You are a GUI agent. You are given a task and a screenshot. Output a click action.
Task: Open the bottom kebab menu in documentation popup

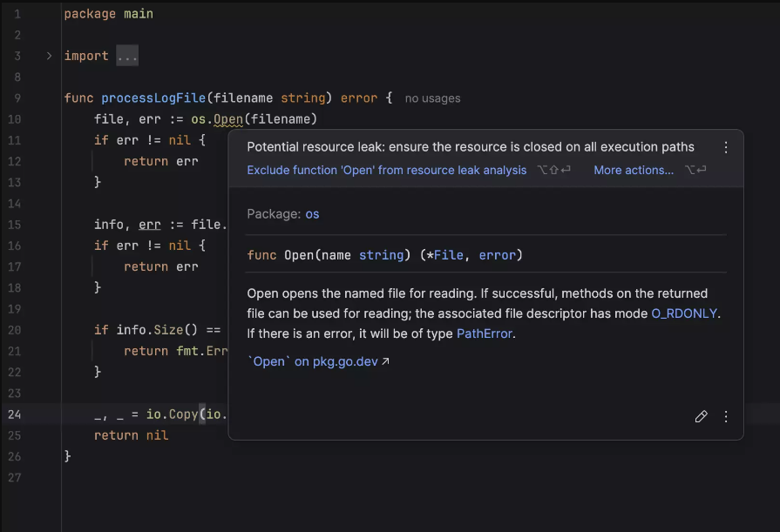click(x=726, y=416)
